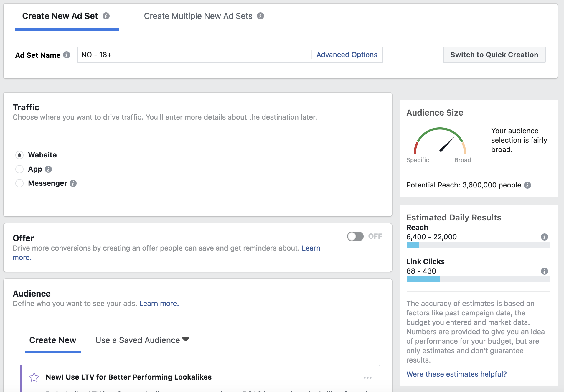Select the Website traffic radio button
The height and width of the screenshot is (392, 564).
tap(19, 155)
